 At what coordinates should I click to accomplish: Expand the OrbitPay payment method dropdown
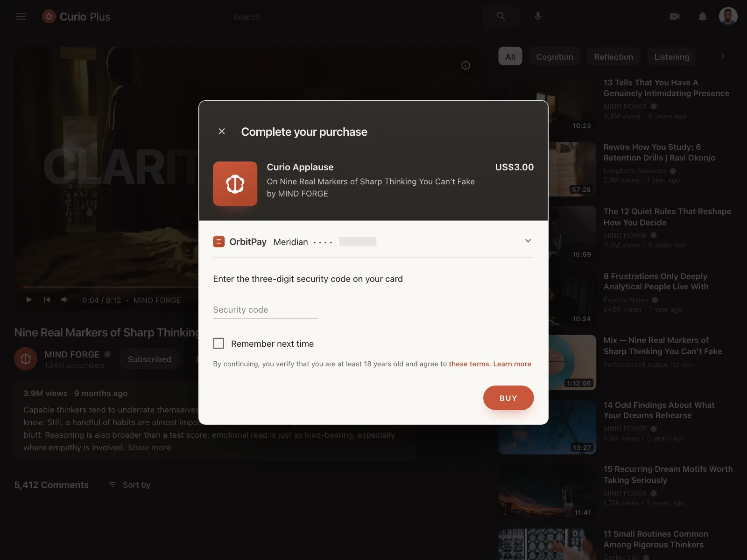point(528,241)
